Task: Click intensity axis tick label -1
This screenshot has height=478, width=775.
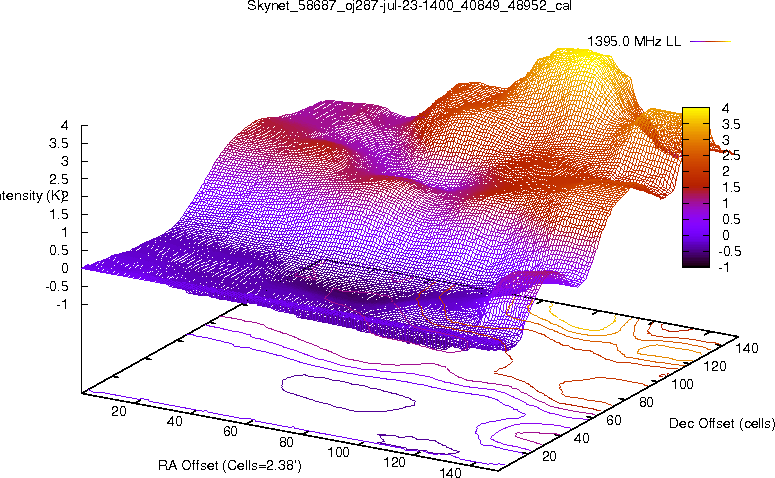Action: tap(62, 304)
